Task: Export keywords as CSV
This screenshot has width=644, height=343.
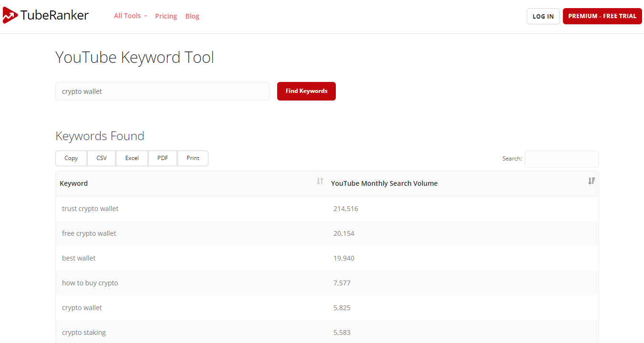Action: (x=102, y=158)
